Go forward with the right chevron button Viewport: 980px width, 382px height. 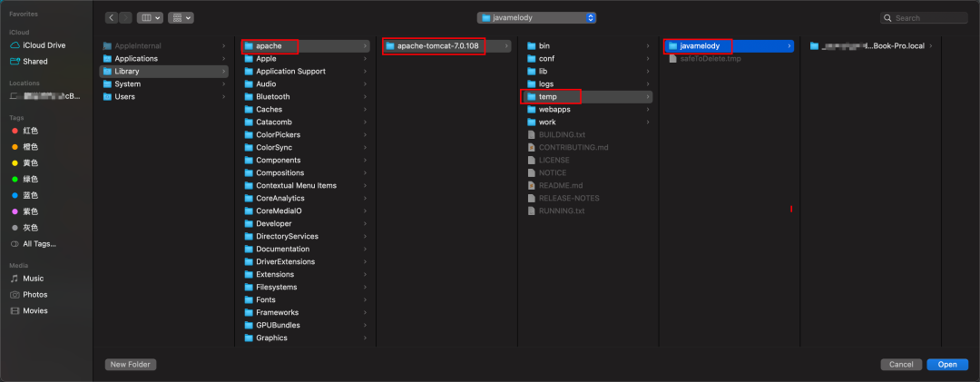pos(125,18)
